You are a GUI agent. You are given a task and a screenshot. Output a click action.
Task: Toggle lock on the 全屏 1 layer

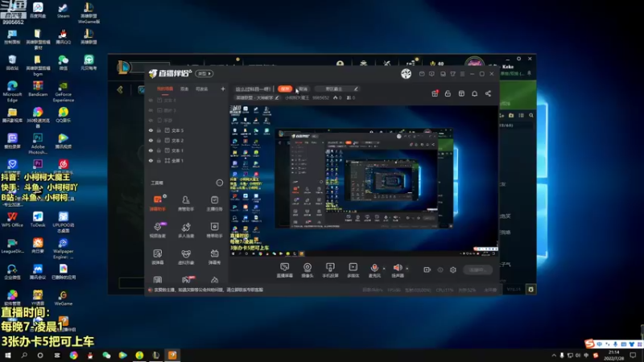[x=159, y=160]
